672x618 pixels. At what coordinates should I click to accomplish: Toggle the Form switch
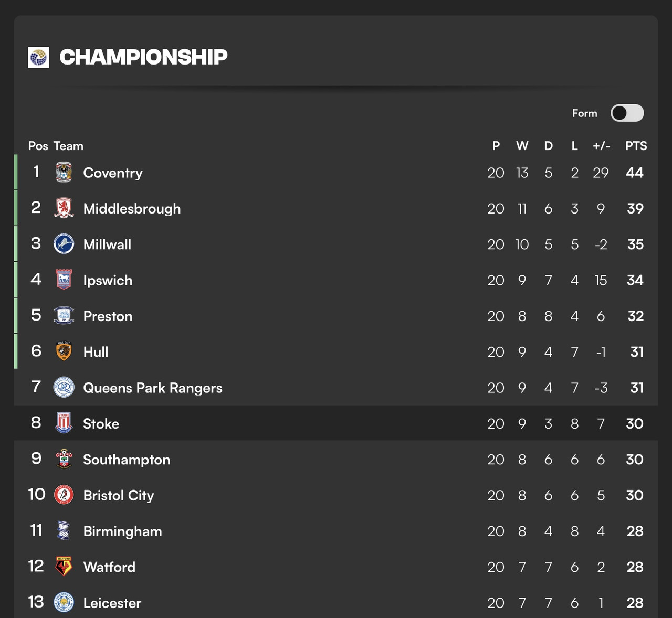pos(627,113)
